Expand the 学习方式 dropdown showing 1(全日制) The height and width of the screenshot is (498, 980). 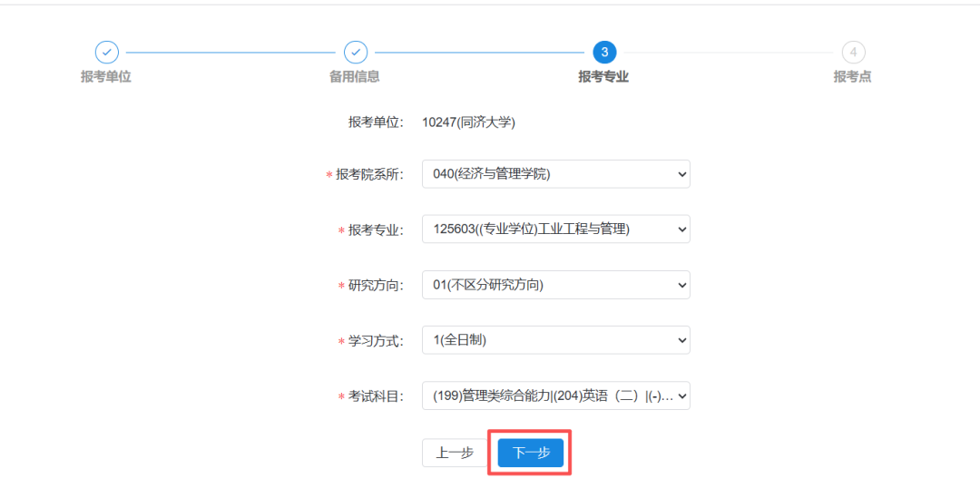(555, 340)
